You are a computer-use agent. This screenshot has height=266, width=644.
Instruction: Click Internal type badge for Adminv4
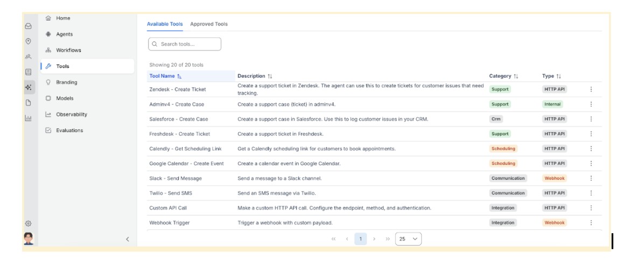click(552, 104)
